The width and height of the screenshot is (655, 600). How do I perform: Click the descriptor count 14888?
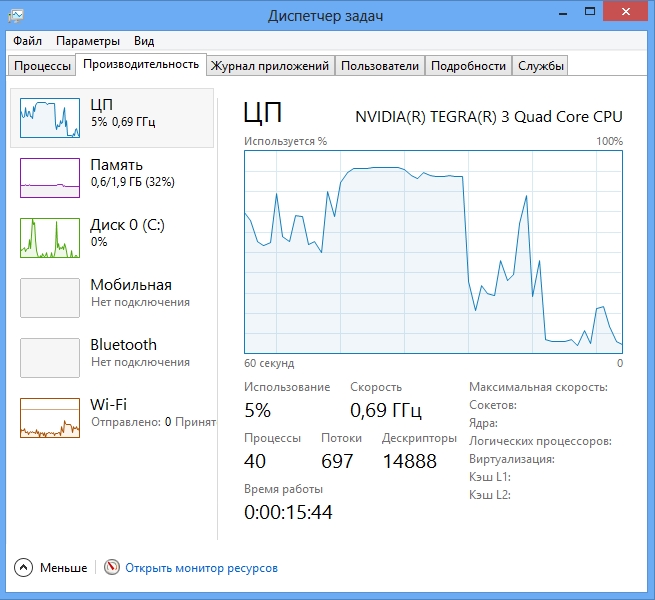pyautogui.click(x=409, y=461)
